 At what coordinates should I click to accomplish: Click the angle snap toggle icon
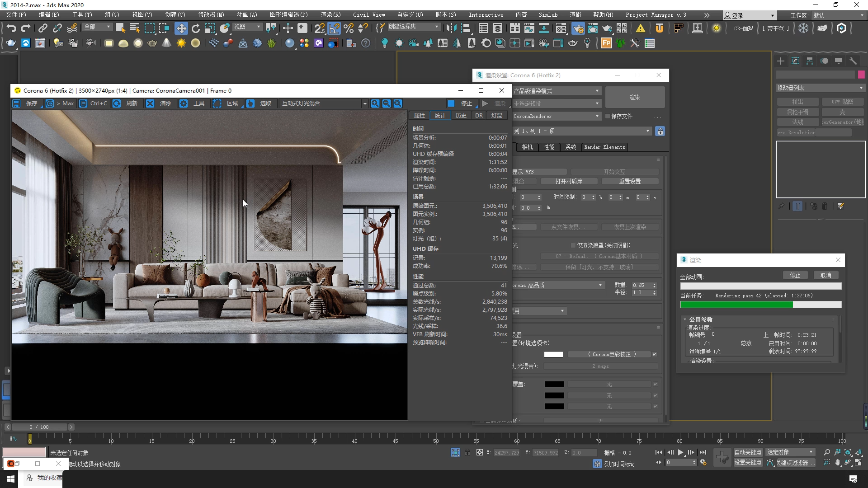pyautogui.click(x=334, y=28)
